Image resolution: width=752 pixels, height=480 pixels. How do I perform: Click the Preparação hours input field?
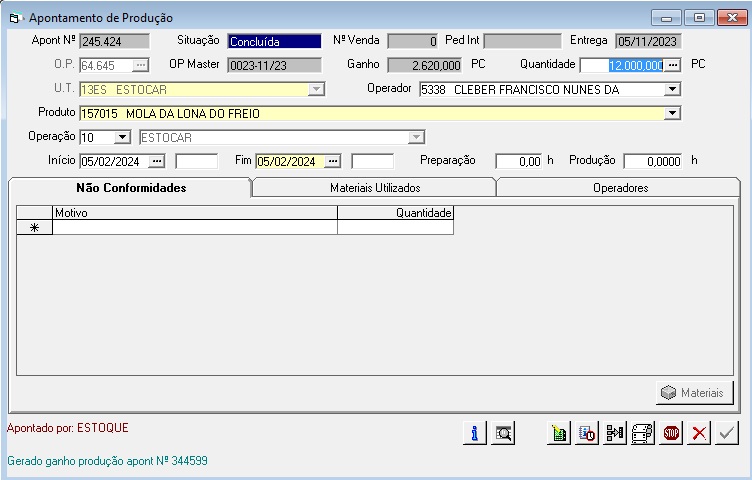point(518,161)
